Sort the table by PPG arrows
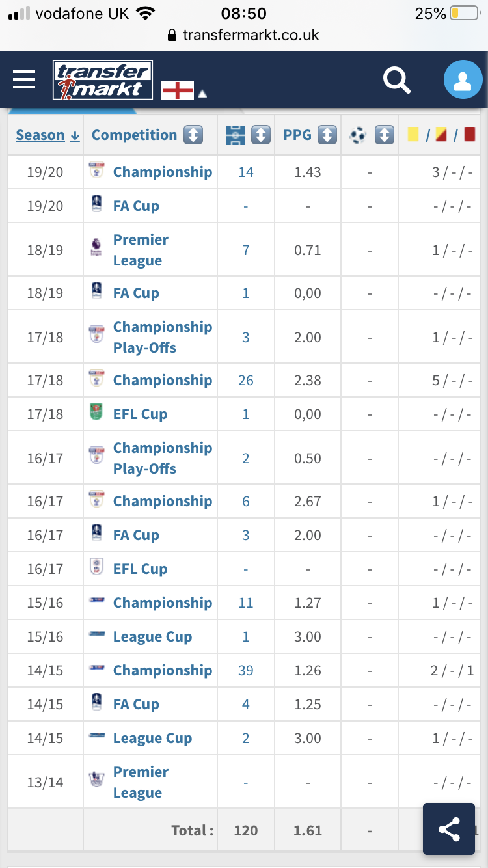Screen dimensions: 488x868 (327, 135)
